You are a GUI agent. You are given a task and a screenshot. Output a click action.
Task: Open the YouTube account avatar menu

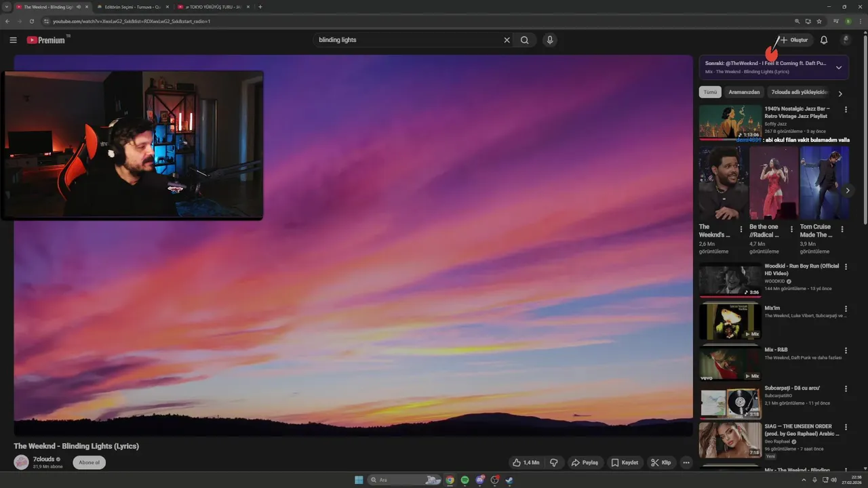click(x=846, y=40)
